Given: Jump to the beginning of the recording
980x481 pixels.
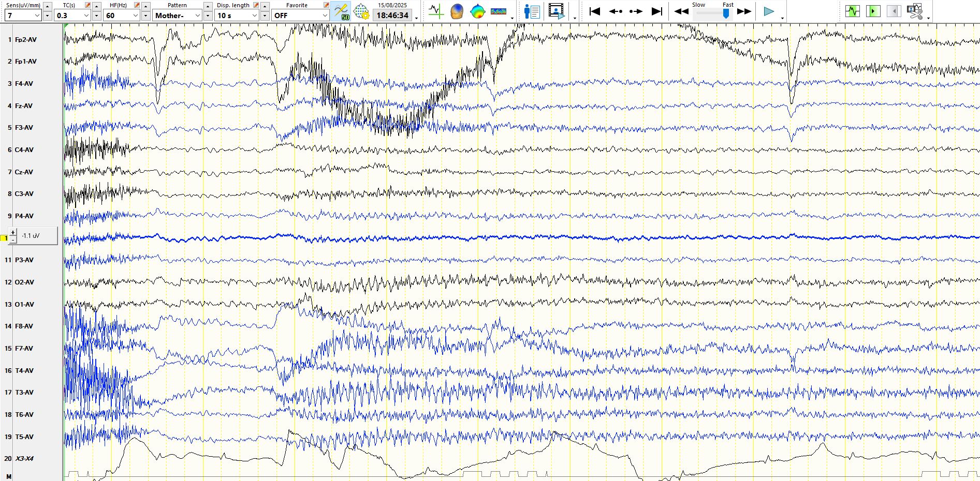Looking at the screenshot, I should 595,11.
